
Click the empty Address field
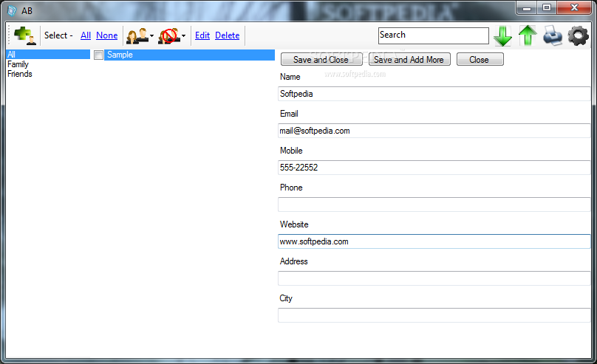(434, 278)
